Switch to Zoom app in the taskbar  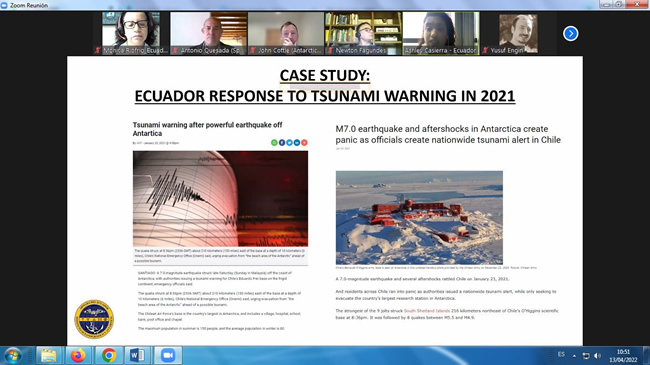(168, 355)
